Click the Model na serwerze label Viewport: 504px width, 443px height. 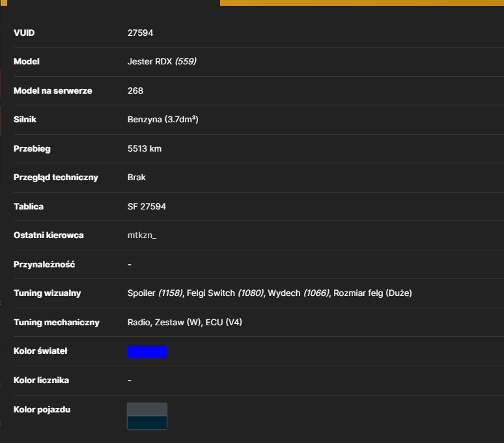click(53, 91)
